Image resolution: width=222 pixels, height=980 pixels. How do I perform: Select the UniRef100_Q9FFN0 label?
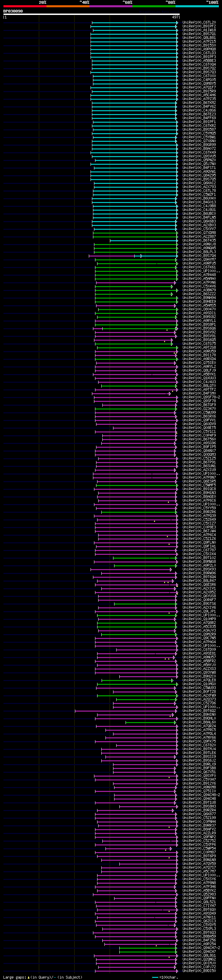click(x=199, y=898)
